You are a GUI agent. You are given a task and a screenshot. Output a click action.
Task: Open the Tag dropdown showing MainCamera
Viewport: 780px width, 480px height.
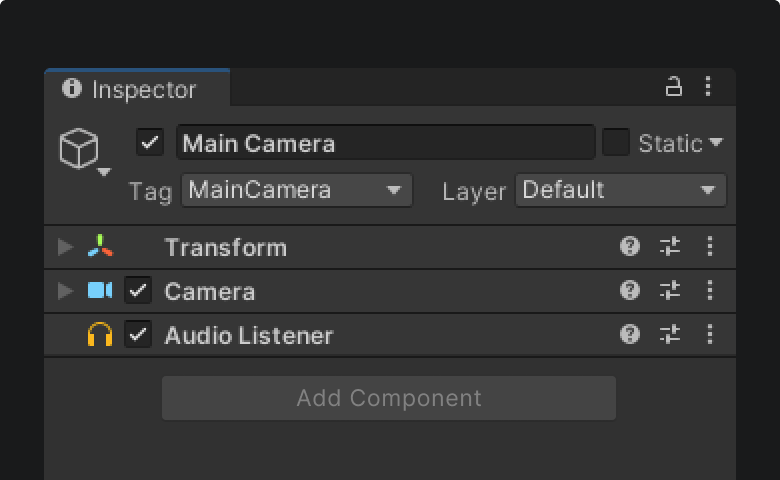tap(297, 190)
